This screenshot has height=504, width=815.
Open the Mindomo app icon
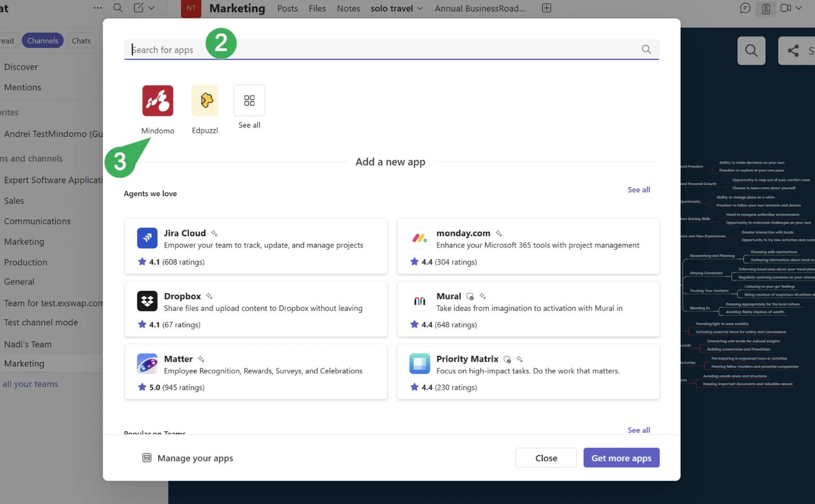click(158, 101)
